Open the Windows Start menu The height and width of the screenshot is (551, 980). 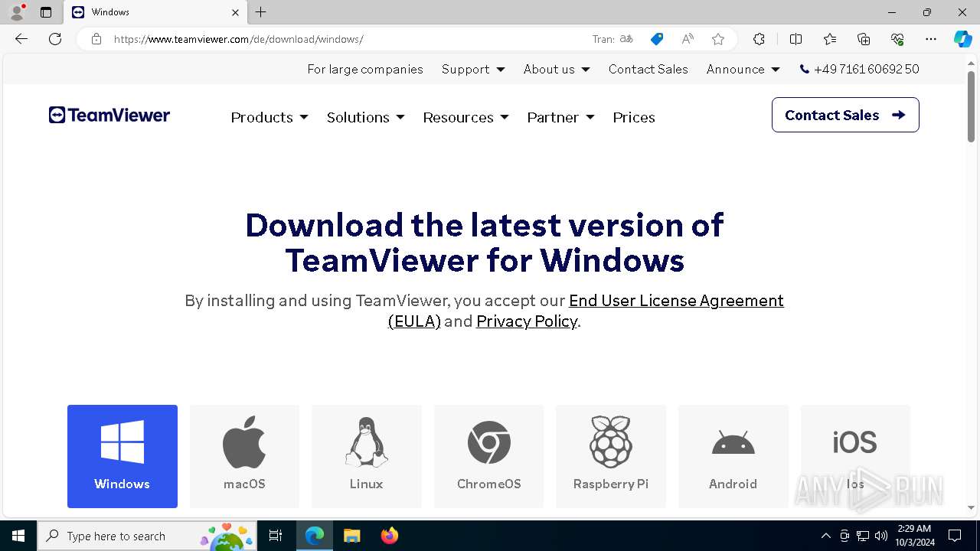click(x=18, y=536)
